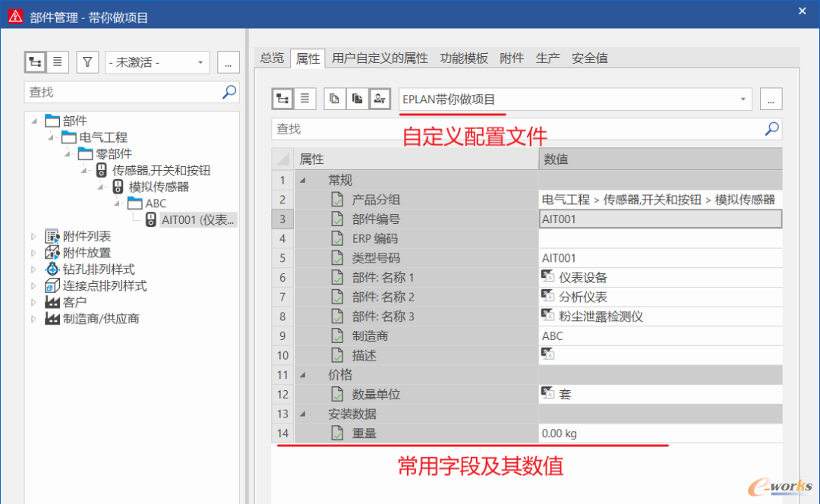The width and height of the screenshot is (820, 504).
Task: Open the 用户自定义的属性 tab
Action: click(x=380, y=58)
